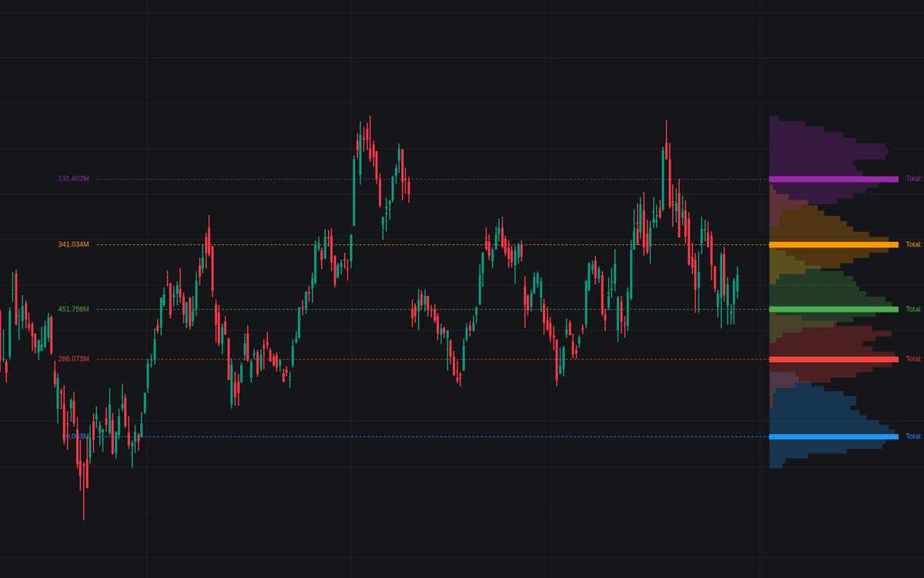
Task: Click the blue Total: label
Action: (x=914, y=436)
